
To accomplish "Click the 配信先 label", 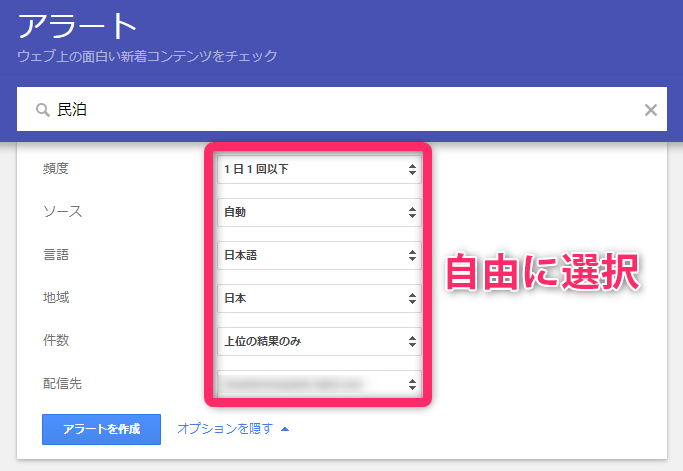I will 62,383.
